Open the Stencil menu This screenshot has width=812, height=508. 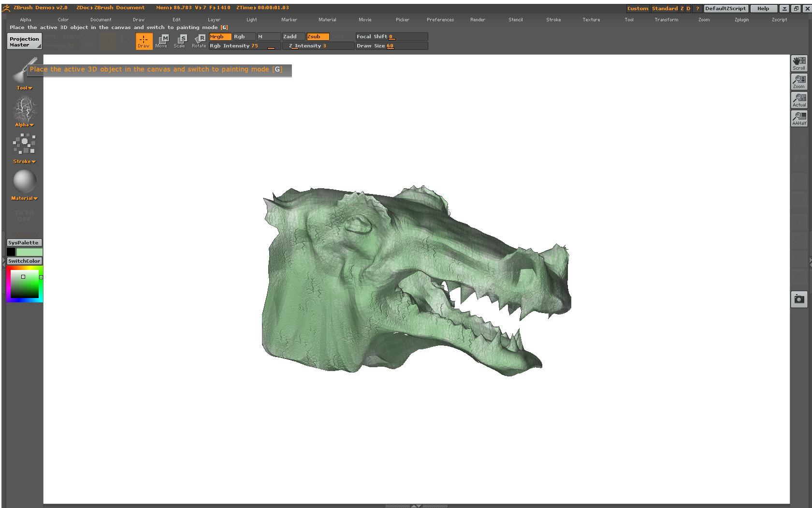click(x=516, y=20)
